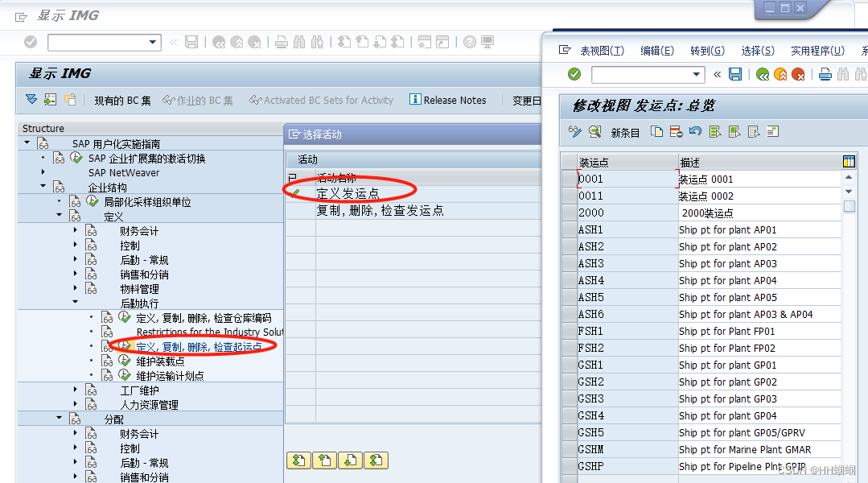Click last-page arrow button in 选择活动 dialog

376,460
